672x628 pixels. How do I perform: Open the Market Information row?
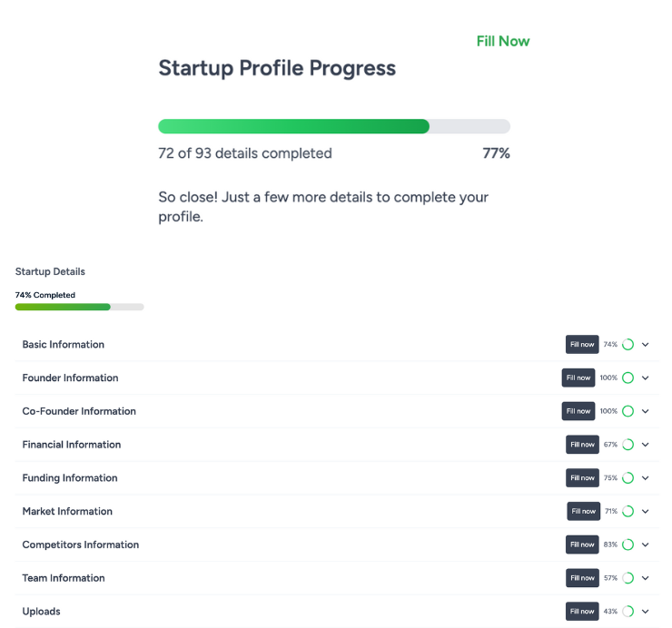[x=67, y=512]
